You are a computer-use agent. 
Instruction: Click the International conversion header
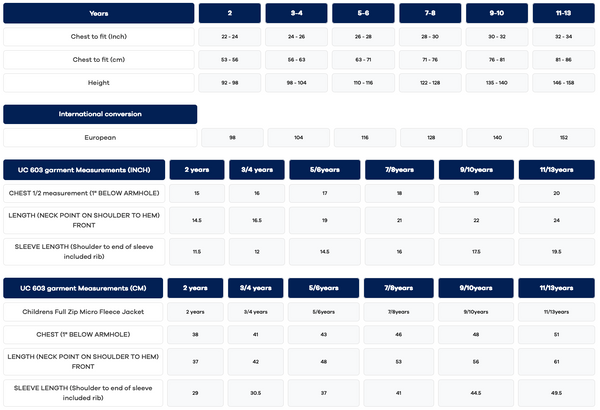(x=100, y=114)
